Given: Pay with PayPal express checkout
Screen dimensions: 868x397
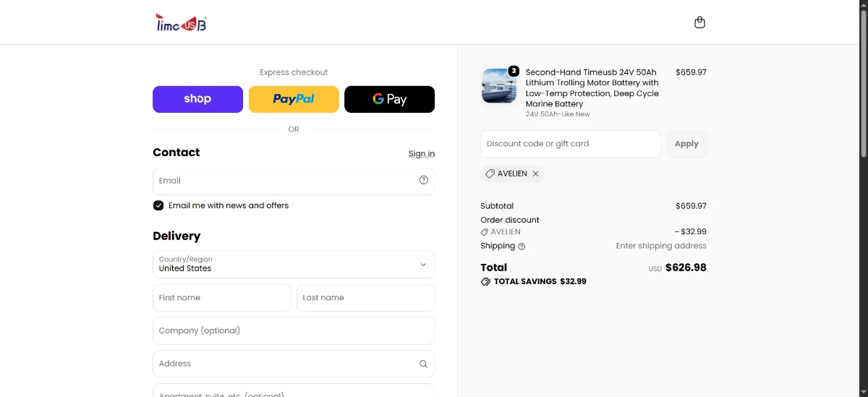Looking at the screenshot, I should coord(294,99).
